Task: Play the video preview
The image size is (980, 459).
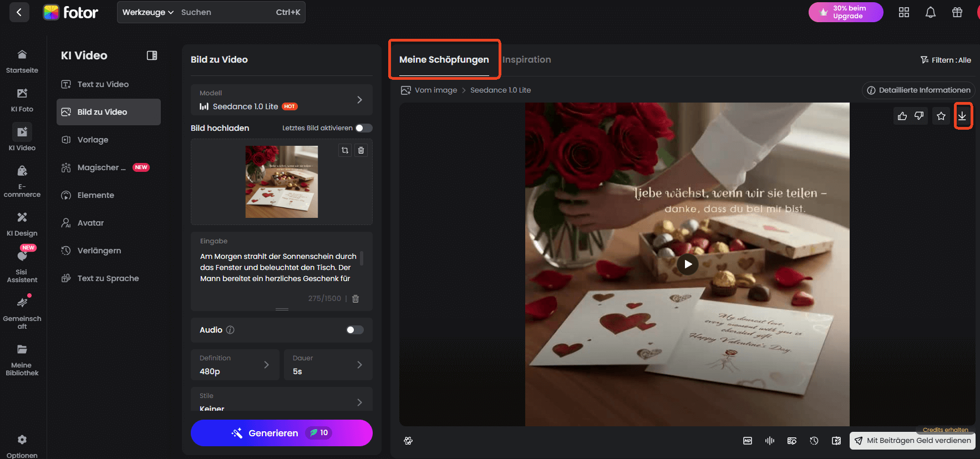Action: 688,264
